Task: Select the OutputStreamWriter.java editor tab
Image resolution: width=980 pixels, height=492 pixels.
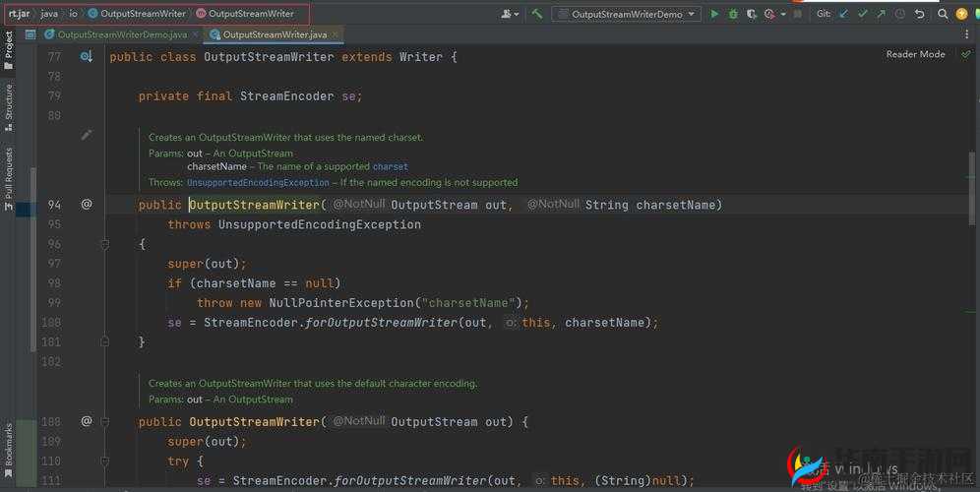Action: pyautogui.click(x=273, y=34)
